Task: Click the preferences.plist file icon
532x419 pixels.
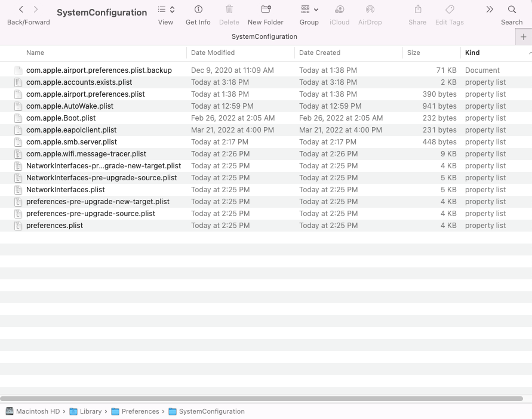Action: click(19, 225)
